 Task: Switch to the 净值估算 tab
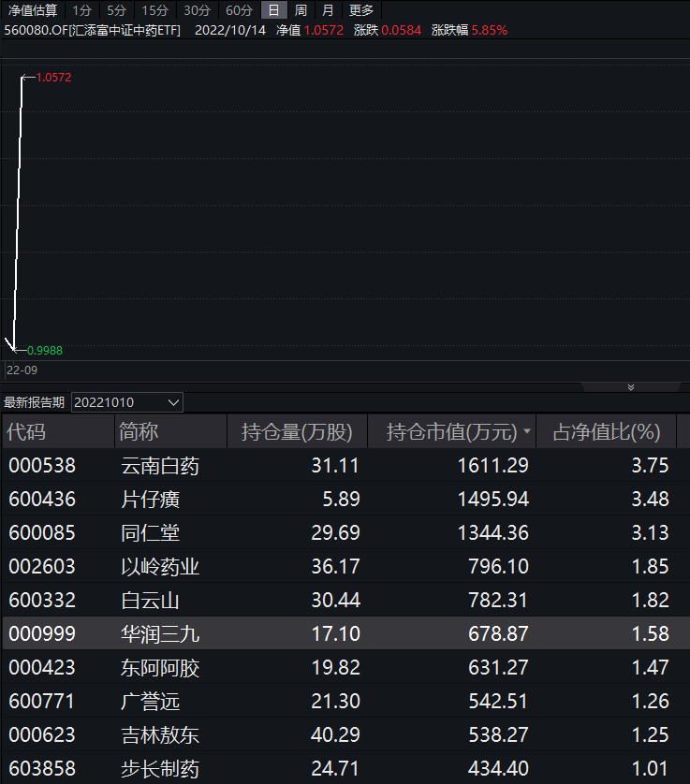33,10
